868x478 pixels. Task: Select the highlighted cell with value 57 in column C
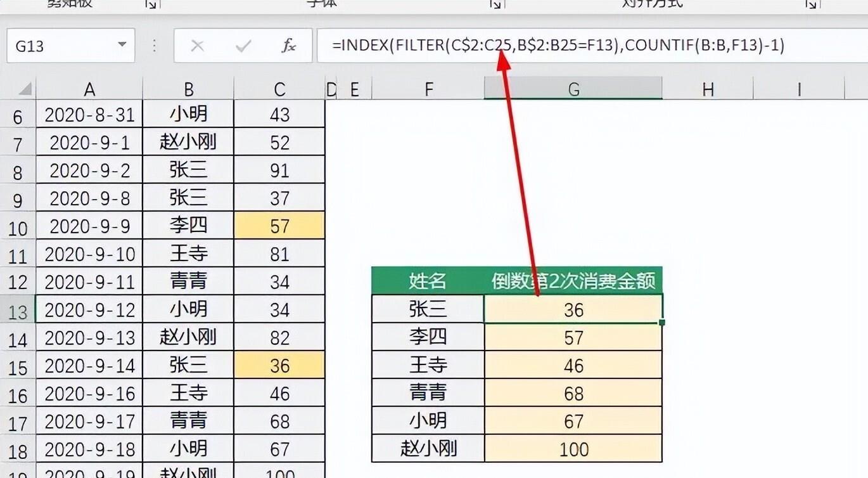[279, 226]
